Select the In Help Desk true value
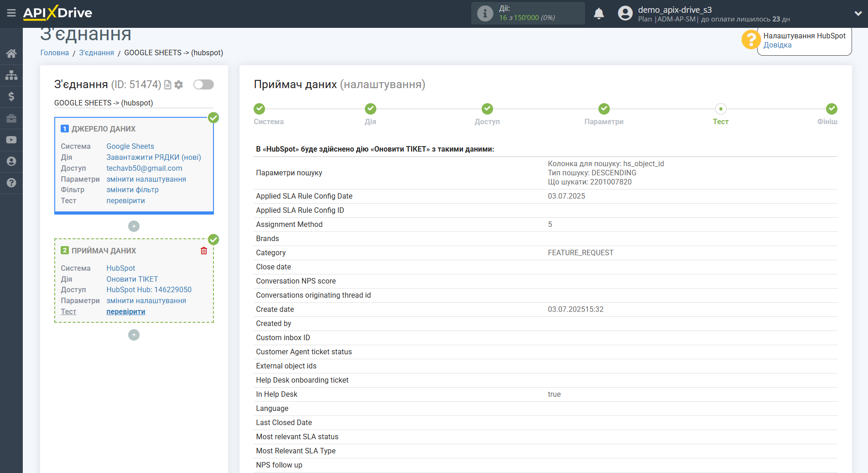 tap(554, 394)
